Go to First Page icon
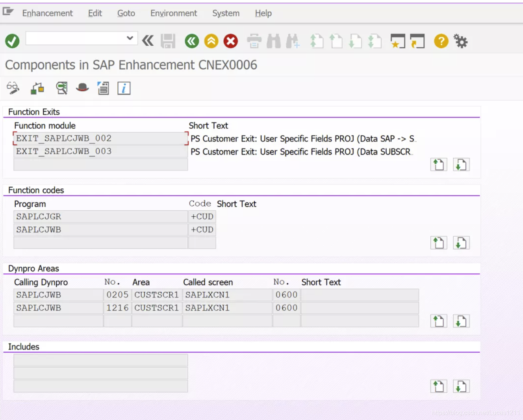This screenshot has width=523, height=420. 317,41
